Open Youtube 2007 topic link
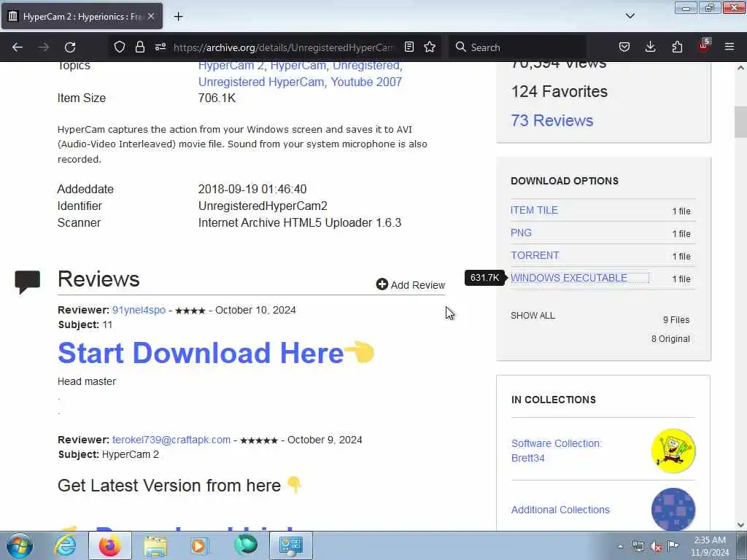This screenshot has height=560, width=747. tap(366, 82)
